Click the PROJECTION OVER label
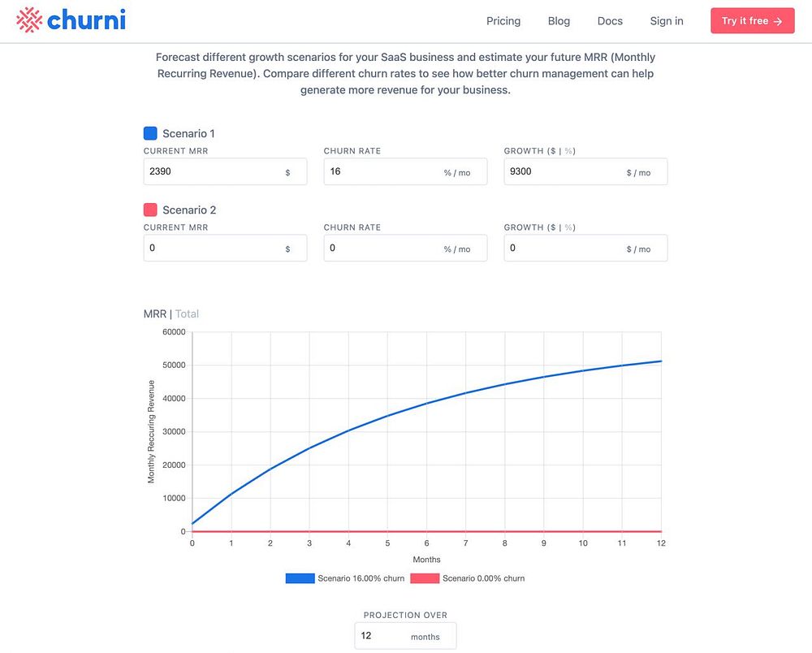812x653 pixels. [405, 615]
